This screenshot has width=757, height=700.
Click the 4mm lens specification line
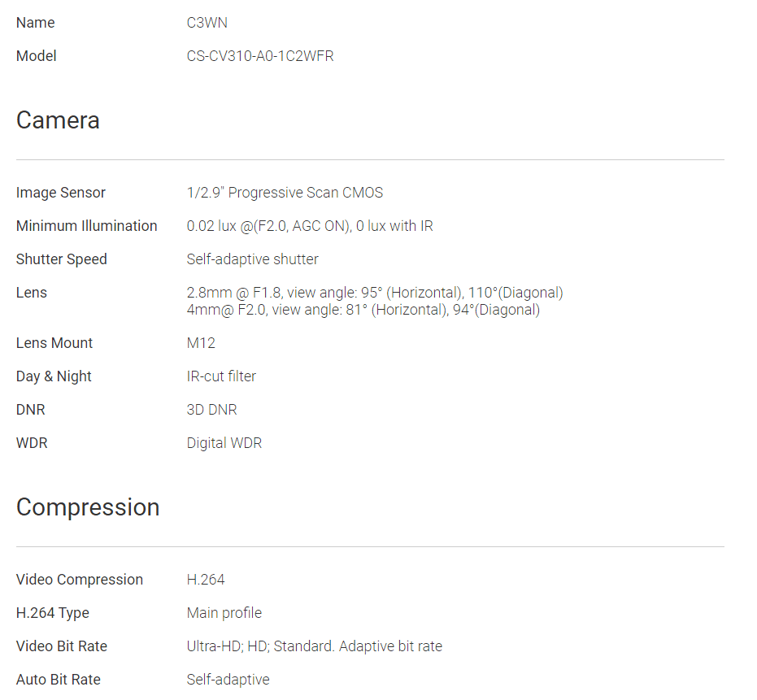[363, 310]
